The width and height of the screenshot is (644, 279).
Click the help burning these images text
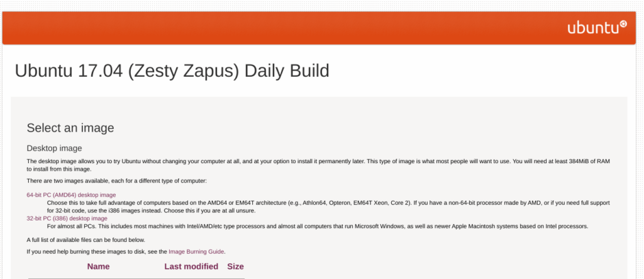pyautogui.click(x=97, y=251)
